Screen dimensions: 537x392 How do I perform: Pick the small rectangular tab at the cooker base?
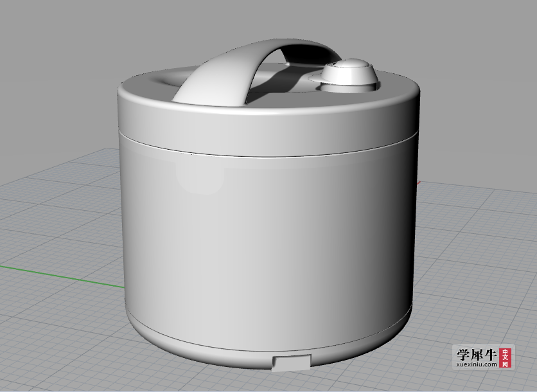click(292, 362)
